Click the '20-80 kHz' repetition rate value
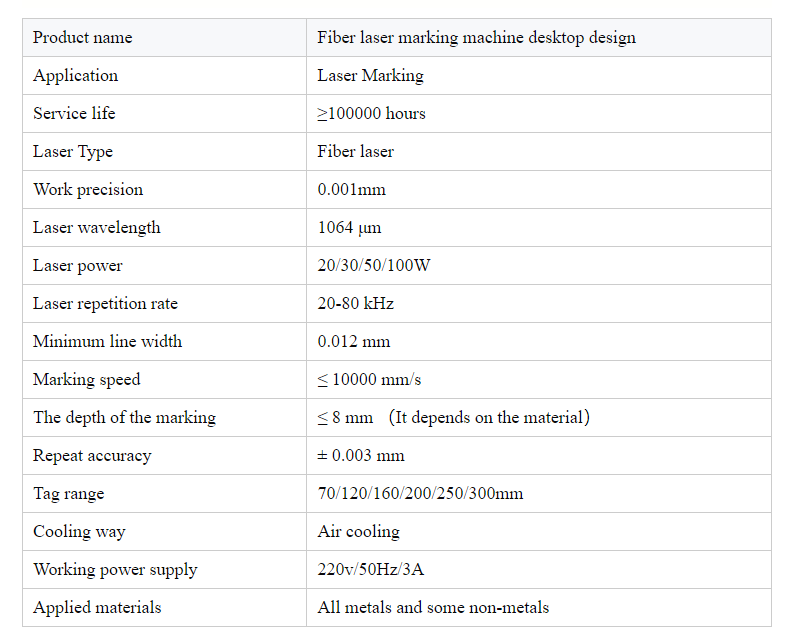 [356, 304]
